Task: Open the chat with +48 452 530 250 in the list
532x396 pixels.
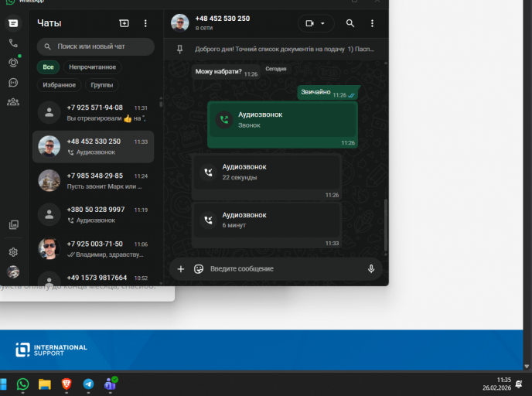Action: [94, 147]
